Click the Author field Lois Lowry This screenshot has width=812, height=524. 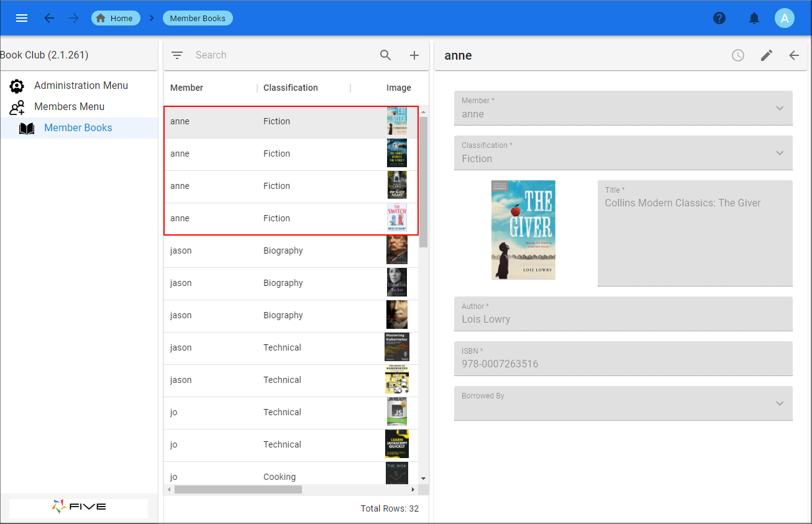coord(623,314)
